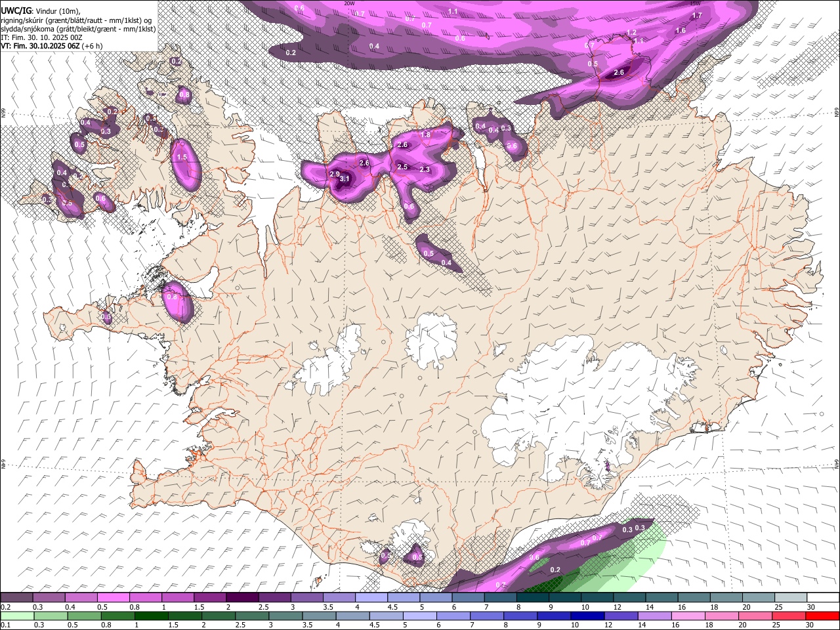Screen dimensions: 840x630
Task: Click the '1.2' value in the northern band
Action: tap(632, 32)
